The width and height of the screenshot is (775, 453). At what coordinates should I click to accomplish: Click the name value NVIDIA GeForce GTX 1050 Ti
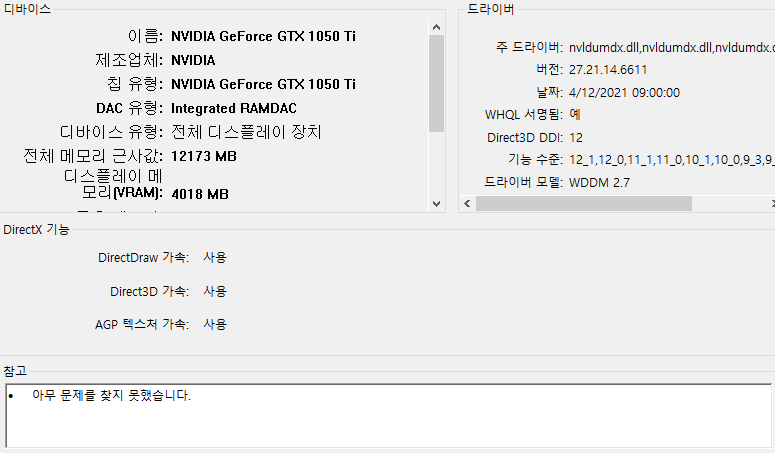(x=263, y=36)
